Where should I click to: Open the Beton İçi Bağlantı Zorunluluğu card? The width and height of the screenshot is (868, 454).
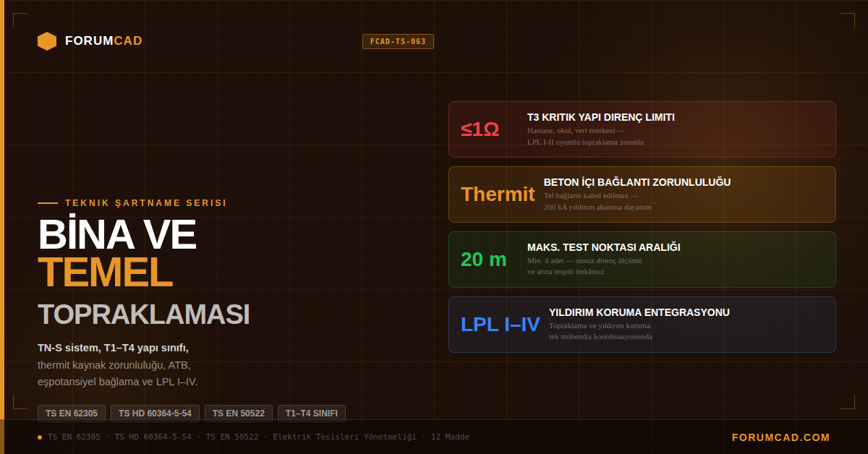pyautogui.click(x=642, y=194)
